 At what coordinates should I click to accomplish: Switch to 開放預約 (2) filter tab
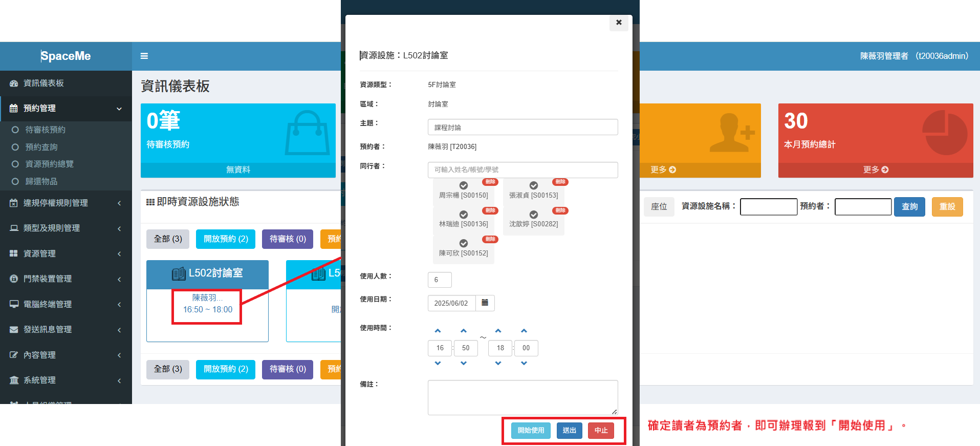point(226,239)
